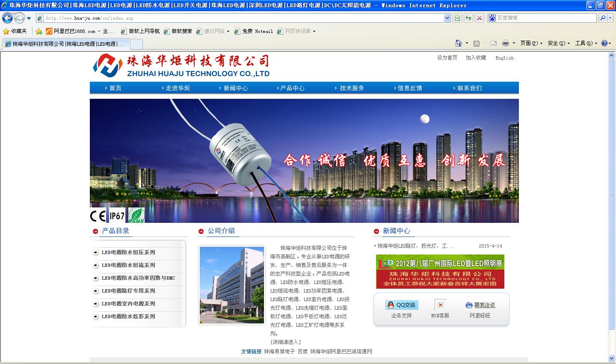616x364 pixels.
Task: Open the 免费 Hotmail favorites link
Action: pos(254,31)
